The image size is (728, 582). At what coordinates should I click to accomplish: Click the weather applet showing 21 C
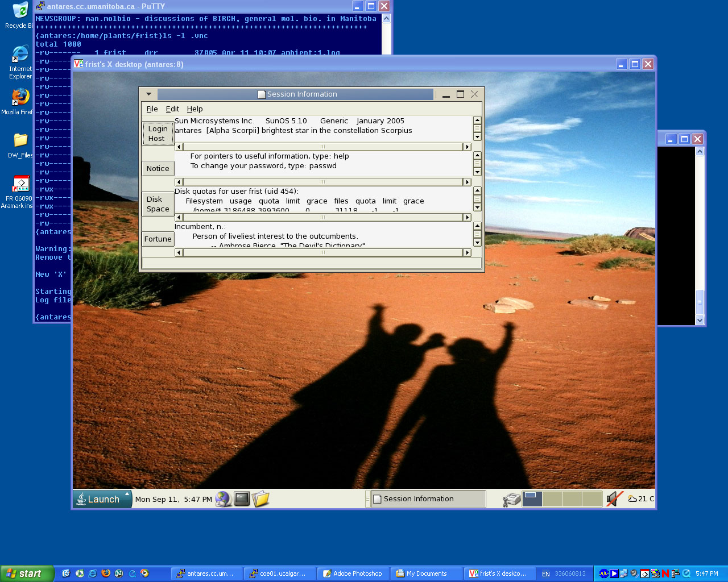[640, 499]
